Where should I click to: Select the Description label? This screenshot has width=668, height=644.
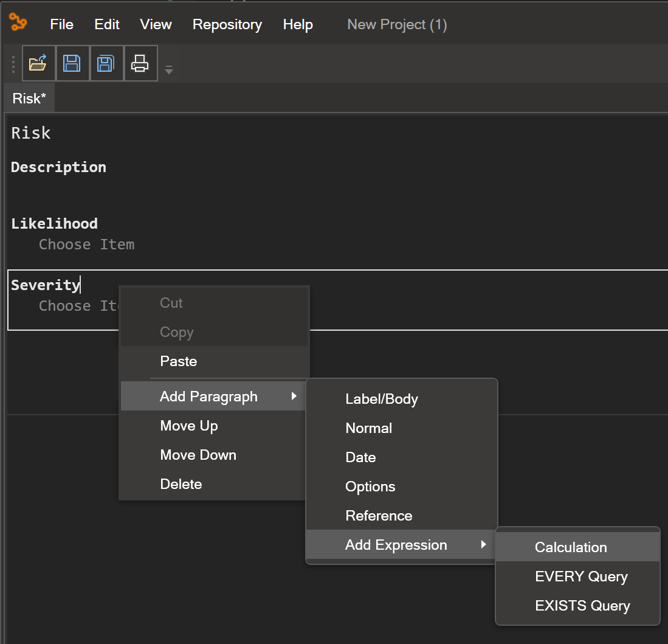(x=58, y=167)
